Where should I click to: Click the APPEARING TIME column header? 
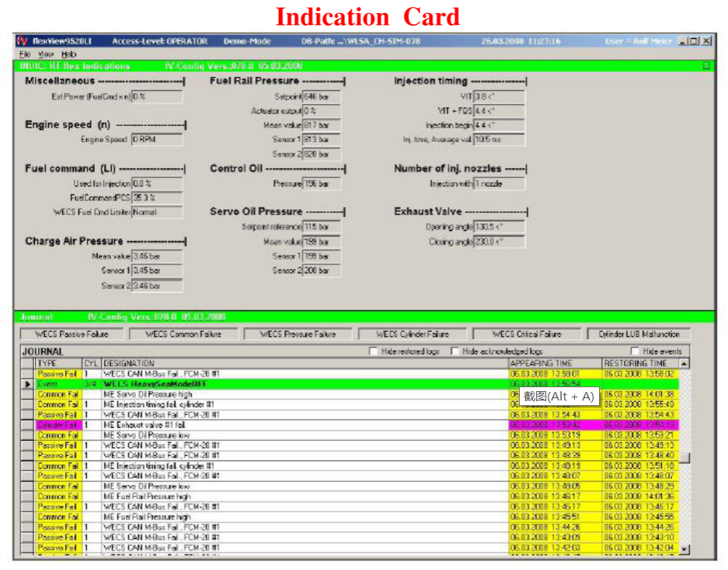tap(555, 363)
